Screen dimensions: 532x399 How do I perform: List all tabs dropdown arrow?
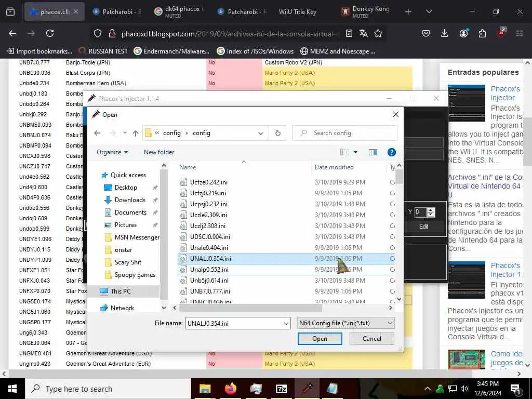coord(429,11)
